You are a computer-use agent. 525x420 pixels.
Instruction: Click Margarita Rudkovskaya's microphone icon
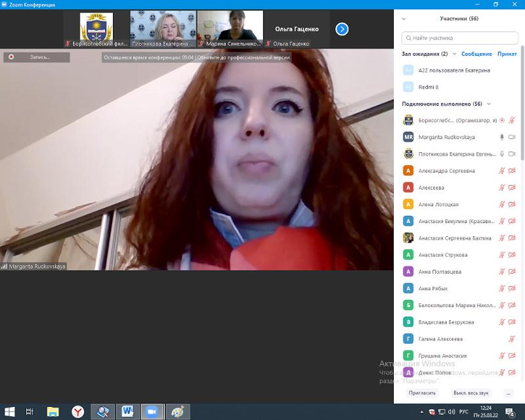pos(502,137)
